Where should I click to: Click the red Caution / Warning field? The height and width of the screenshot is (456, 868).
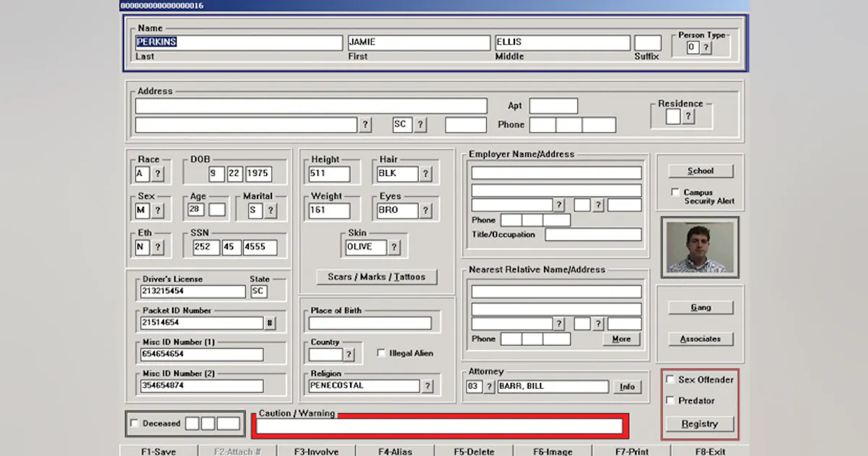point(440,426)
